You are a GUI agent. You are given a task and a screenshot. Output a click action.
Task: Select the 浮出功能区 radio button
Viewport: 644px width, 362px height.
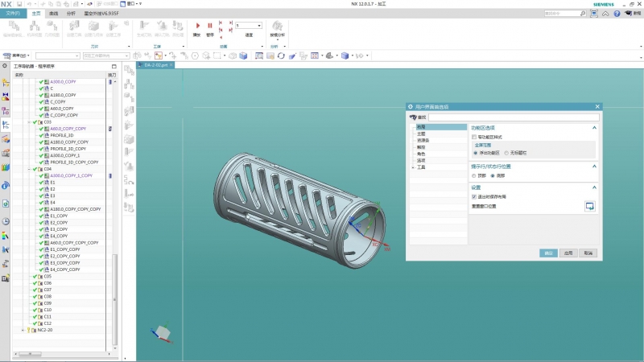476,153
